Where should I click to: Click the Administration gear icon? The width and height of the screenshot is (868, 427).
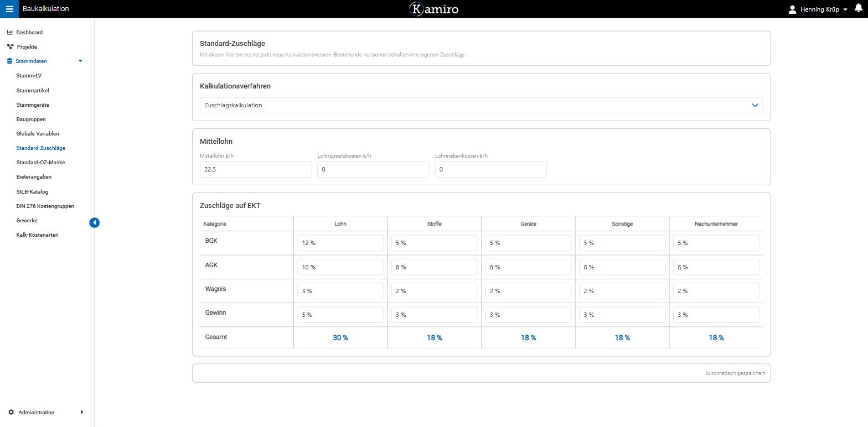[11, 412]
